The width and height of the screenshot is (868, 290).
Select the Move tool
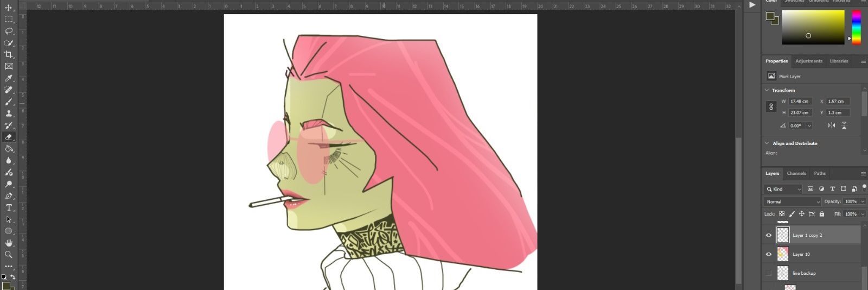click(x=9, y=7)
